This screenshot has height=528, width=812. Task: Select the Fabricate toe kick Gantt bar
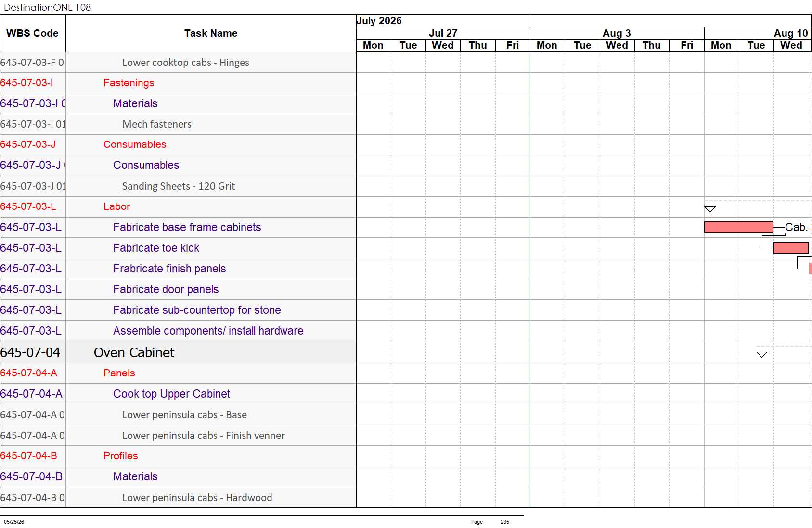click(791, 248)
